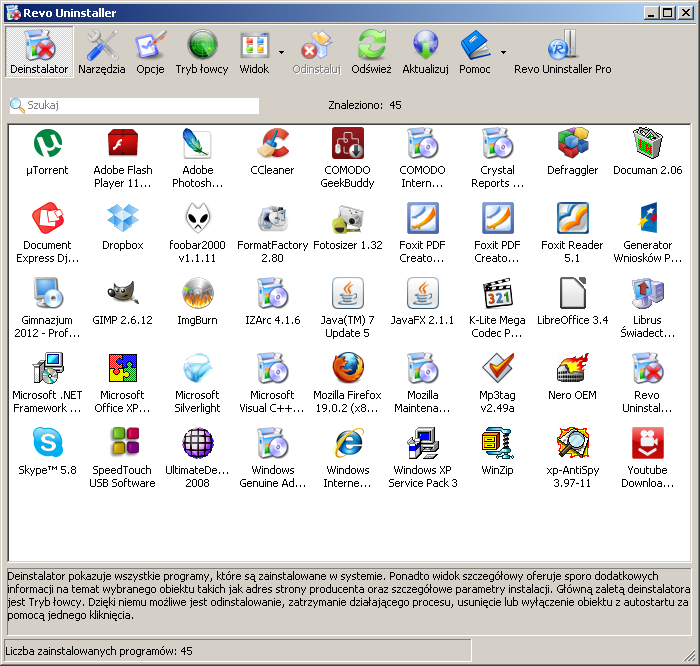Select Java(TM) 7 Update 5 icon

tap(348, 294)
